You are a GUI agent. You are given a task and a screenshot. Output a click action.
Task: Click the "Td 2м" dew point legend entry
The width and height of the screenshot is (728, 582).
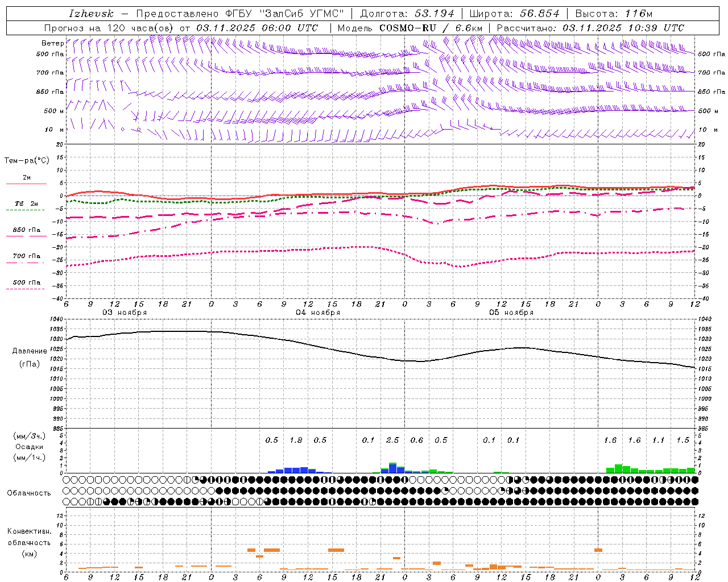pyautogui.click(x=27, y=203)
